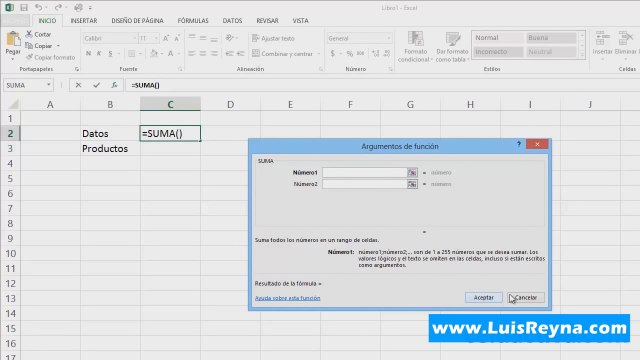Toggle bold N formatting
This screenshot has height=360, width=640.
(88, 53)
